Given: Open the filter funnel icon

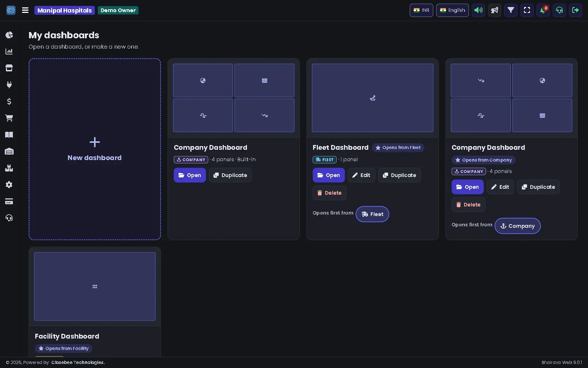Looking at the screenshot, I should pos(511,10).
